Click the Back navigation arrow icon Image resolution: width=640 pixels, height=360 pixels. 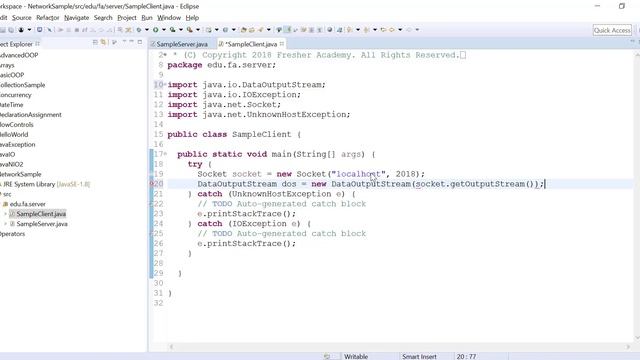392,30
